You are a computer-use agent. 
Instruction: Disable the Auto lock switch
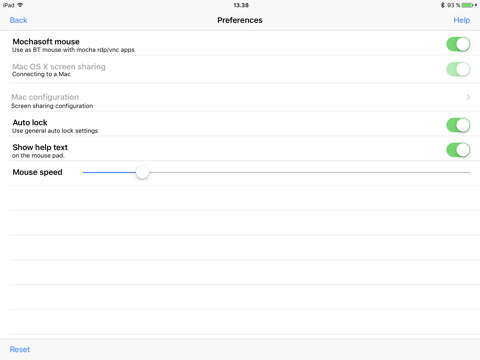pos(458,125)
